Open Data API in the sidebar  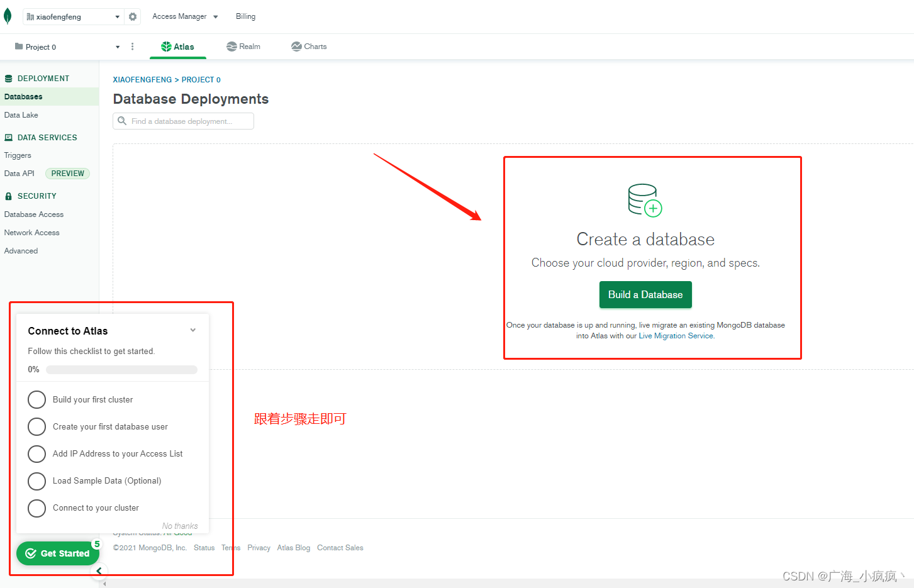[20, 174]
